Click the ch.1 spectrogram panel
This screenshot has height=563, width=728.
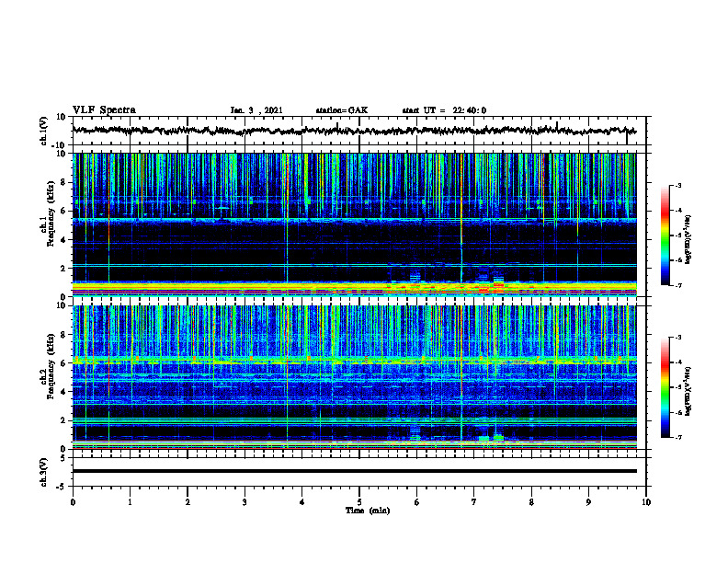[354, 224]
